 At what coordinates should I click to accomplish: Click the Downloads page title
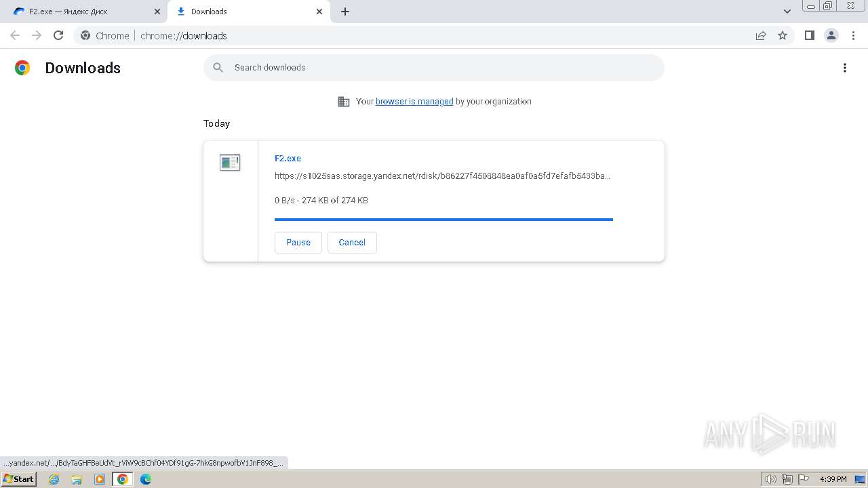click(83, 68)
